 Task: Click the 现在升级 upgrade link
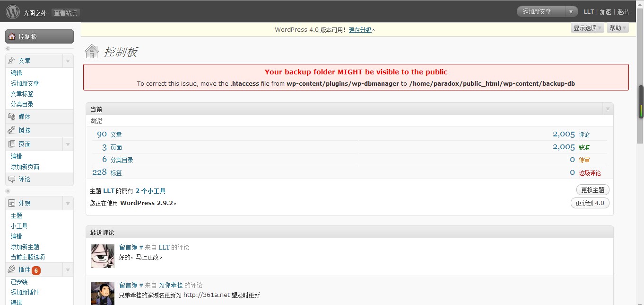[x=360, y=30]
